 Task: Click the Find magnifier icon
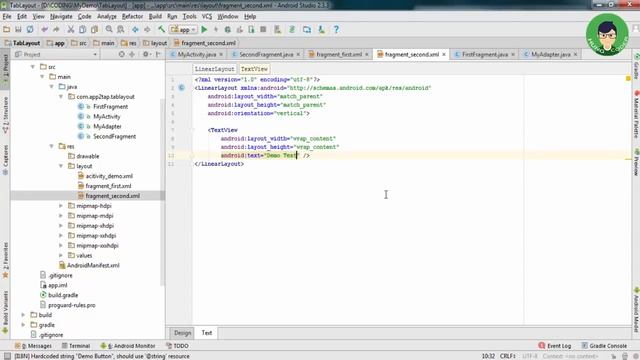tap(109, 29)
